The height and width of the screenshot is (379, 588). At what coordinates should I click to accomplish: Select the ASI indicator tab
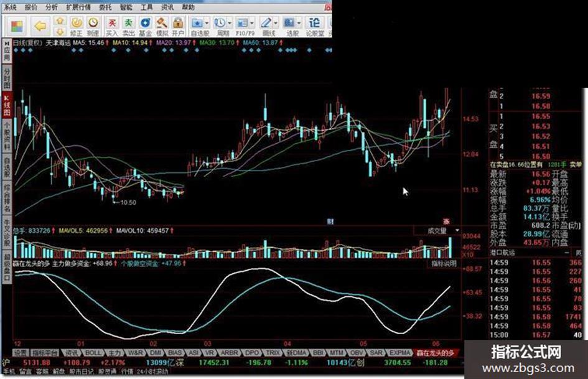coord(194,353)
